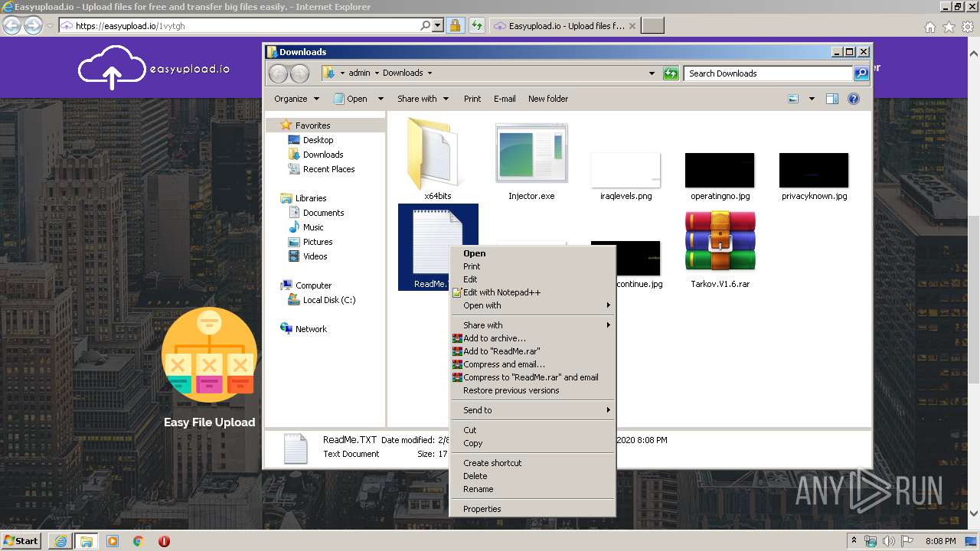980x551 pixels.
Task: Click admin in the breadcrumb path
Action: 359,73
